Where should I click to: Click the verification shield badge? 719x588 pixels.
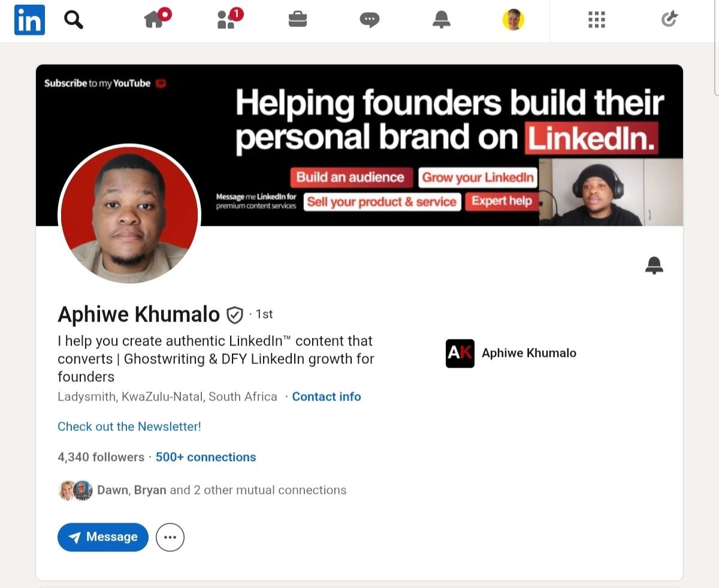[x=235, y=314]
